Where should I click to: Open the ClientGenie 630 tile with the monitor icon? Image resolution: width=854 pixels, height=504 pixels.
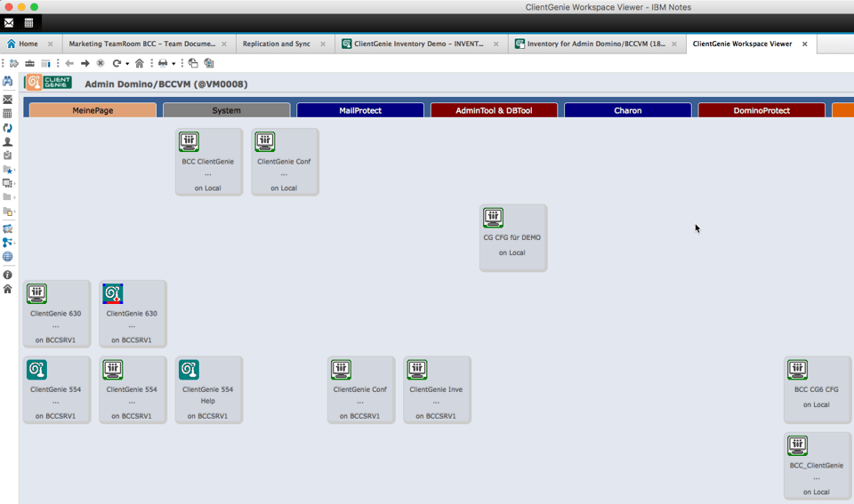click(x=57, y=314)
